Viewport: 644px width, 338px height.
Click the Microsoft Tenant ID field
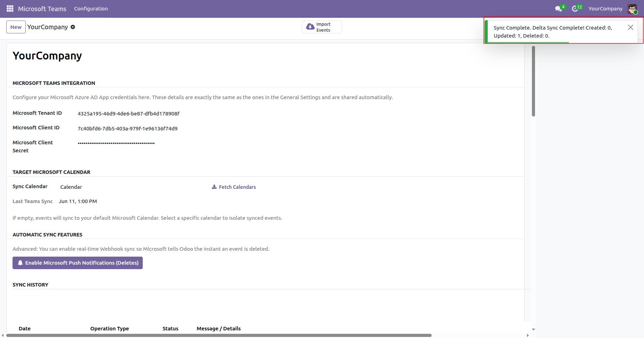click(x=128, y=114)
